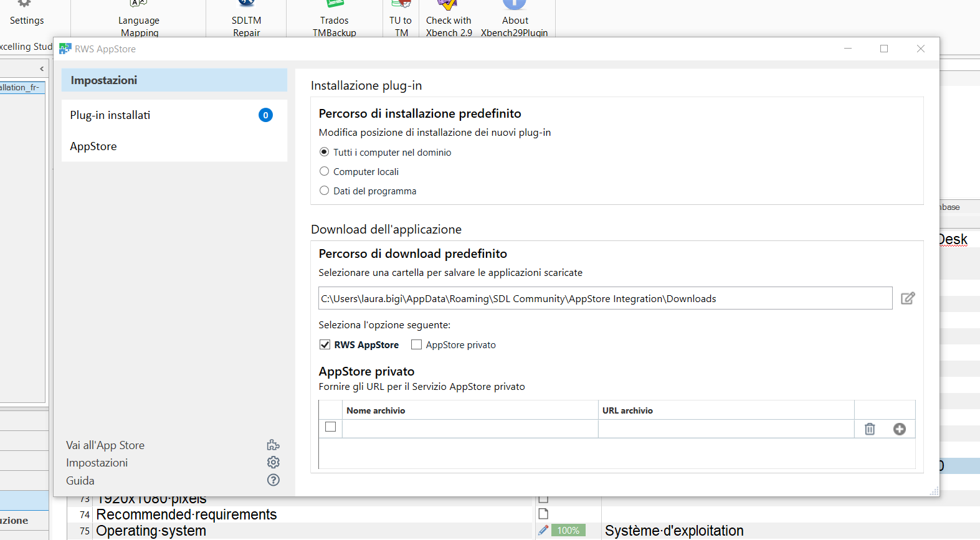Open Trados TMBackup ribbon tool
The width and height of the screenshot is (980, 540).
coord(335,19)
